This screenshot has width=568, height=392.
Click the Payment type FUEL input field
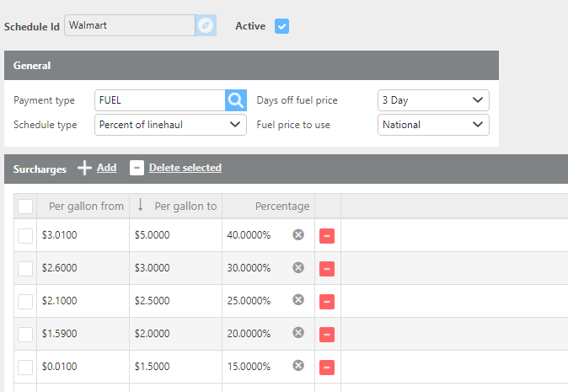coord(159,100)
